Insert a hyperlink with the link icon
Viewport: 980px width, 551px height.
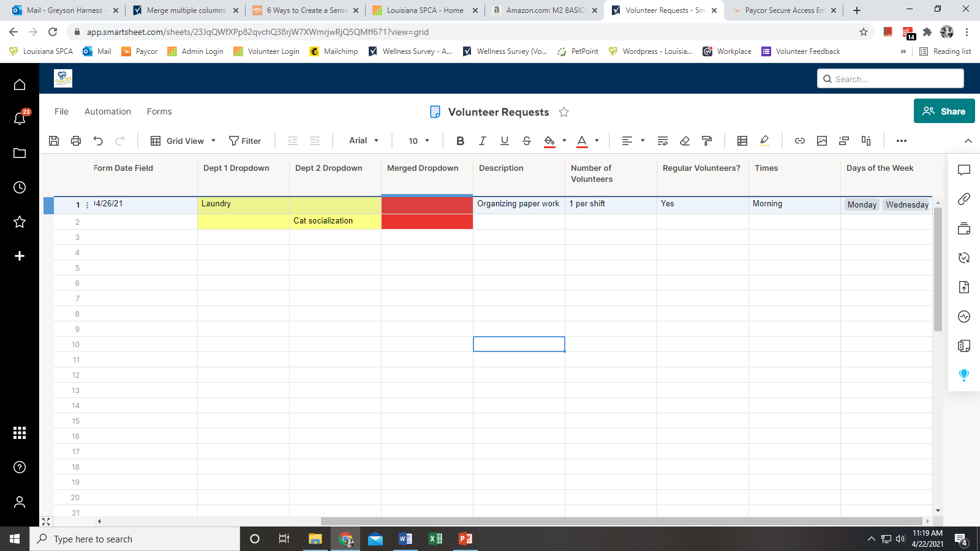pyautogui.click(x=800, y=141)
